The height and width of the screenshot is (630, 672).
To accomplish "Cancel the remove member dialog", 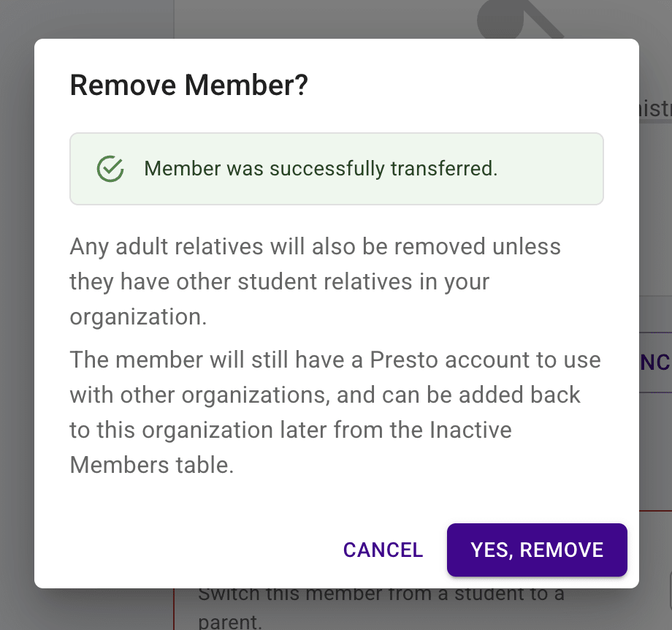I will tap(383, 550).
